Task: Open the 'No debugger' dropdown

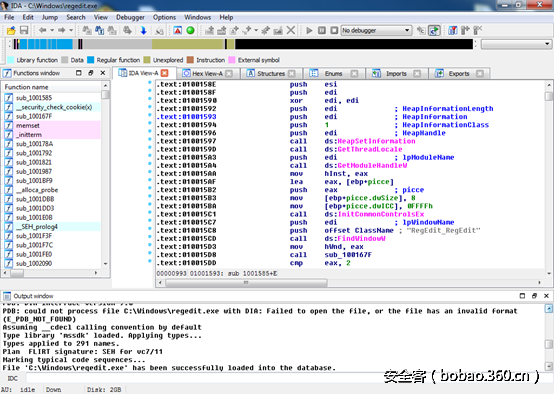Action: [376, 30]
